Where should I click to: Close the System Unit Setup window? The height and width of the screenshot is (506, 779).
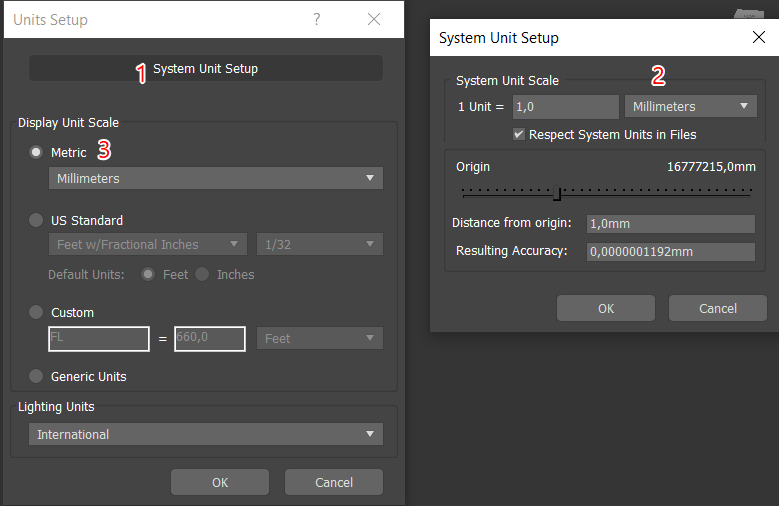coord(757,37)
